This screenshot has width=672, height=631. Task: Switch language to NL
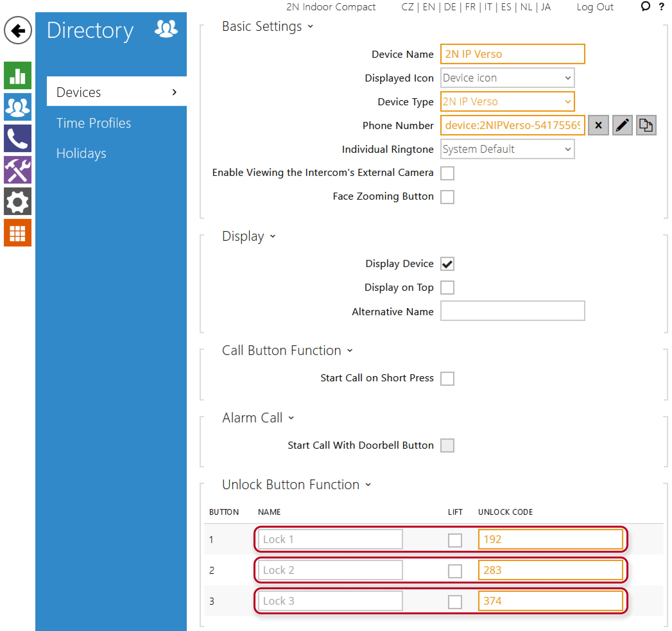coord(527,7)
